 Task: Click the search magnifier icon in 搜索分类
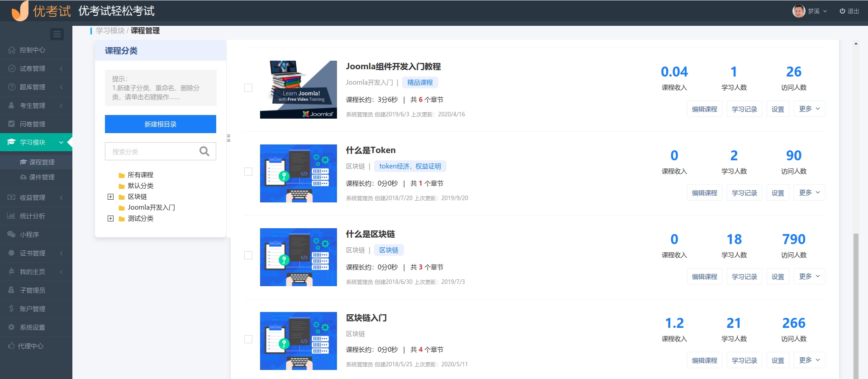pyautogui.click(x=204, y=151)
